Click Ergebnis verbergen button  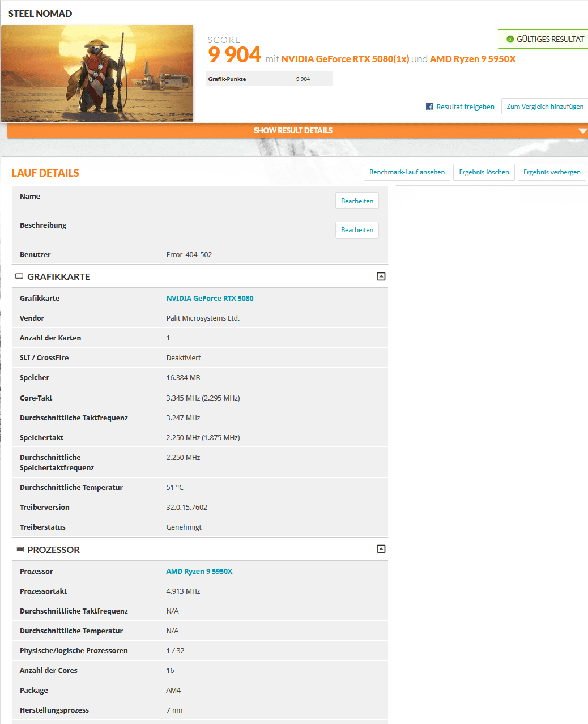(x=552, y=172)
